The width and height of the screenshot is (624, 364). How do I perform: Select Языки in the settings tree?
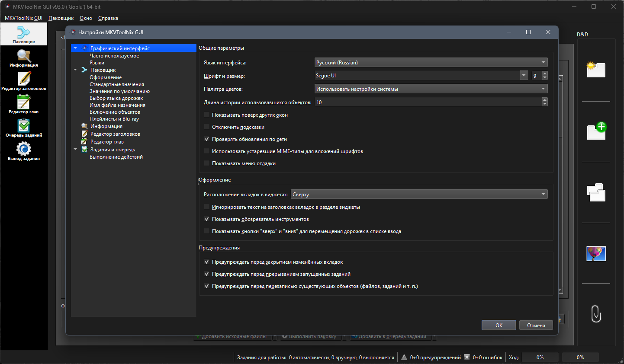click(x=97, y=63)
